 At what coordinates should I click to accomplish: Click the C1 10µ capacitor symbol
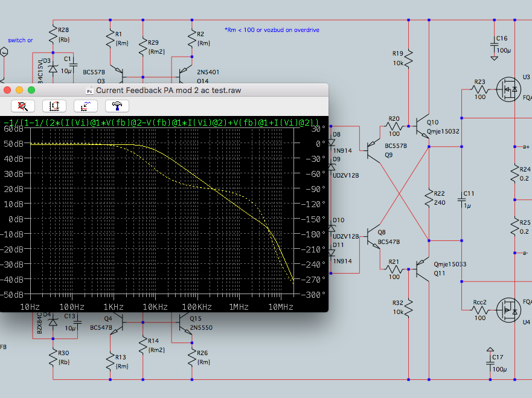pyautogui.click(x=73, y=65)
